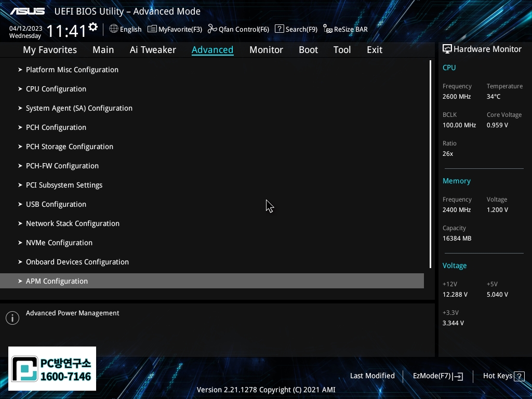532x399 pixels.
Task: Click the memory frequency 2400 MHz value
Action: [456, 210]
